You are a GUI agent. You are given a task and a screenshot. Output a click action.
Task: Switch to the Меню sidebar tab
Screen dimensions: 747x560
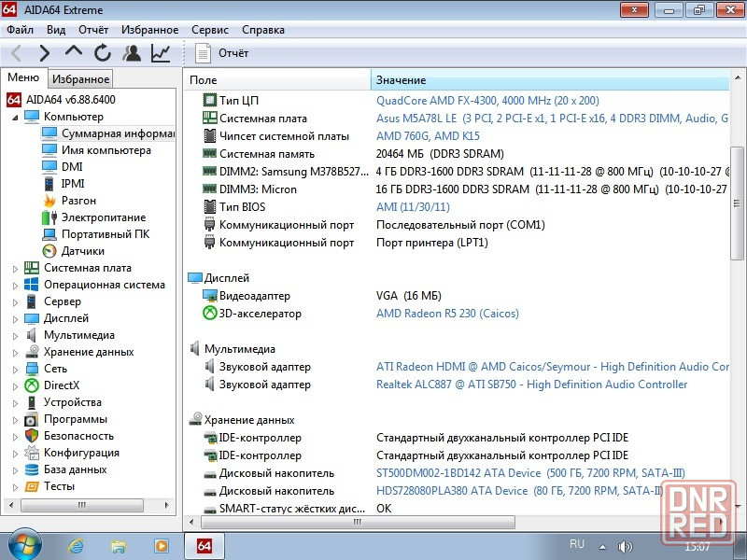23,77
